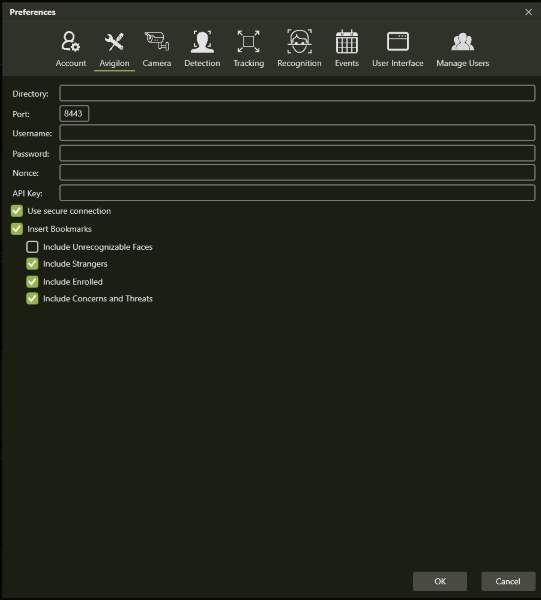Image resolution: width=541 pixels, height=600 pixels.
Task: Open the Events calendar icon
Action: click(347, 41)
